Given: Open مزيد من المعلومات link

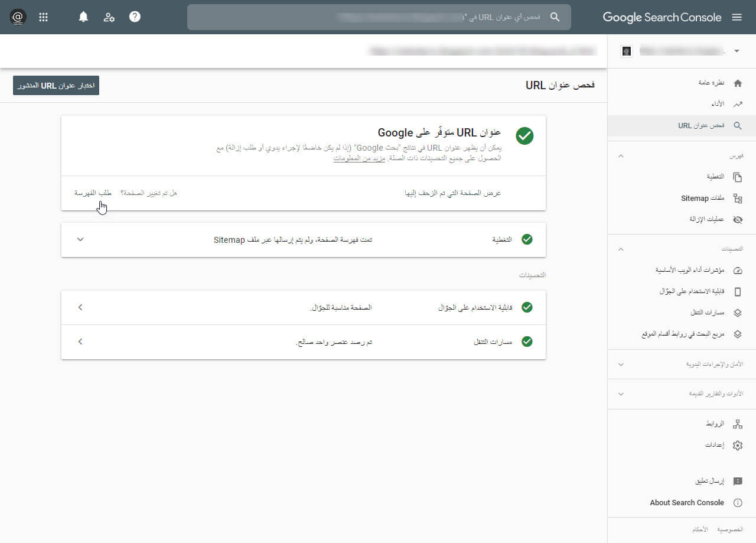Looking at the screenshot, I should [359, 158].
